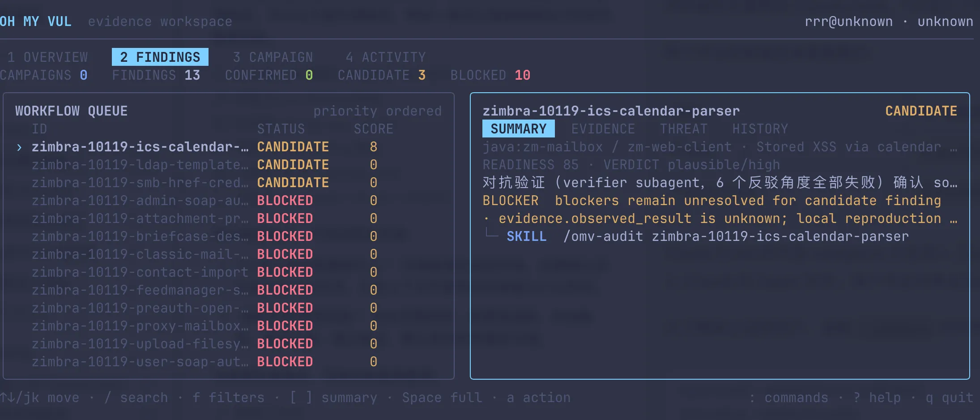
Task: Click the STATUS column header
Action: [281, 129]
